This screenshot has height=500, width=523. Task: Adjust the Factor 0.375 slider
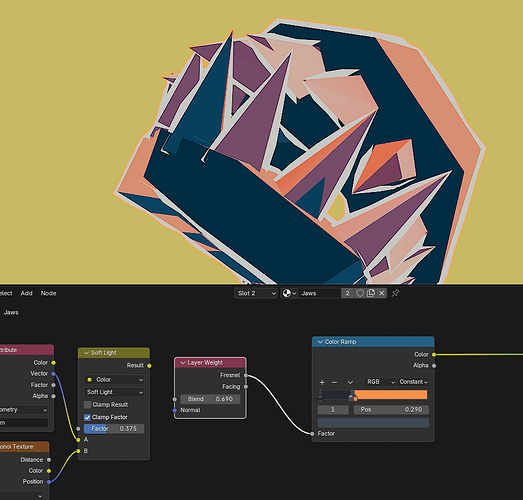pyautogui.click(x=114, y=429)
